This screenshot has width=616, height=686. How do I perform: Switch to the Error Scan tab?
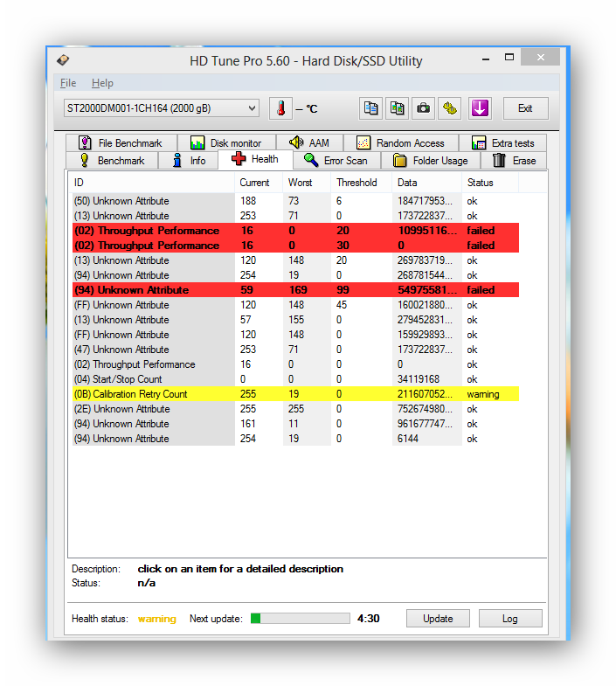coord(336,161)
